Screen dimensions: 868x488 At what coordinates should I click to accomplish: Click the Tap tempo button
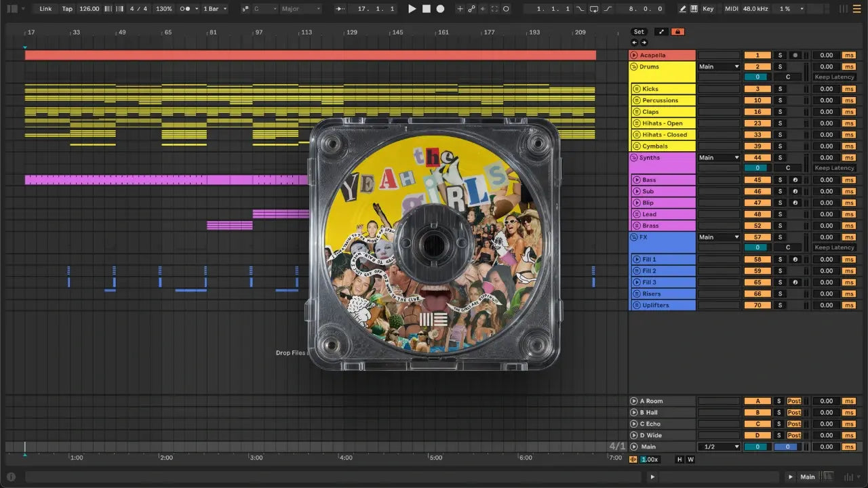click(67, 9)
